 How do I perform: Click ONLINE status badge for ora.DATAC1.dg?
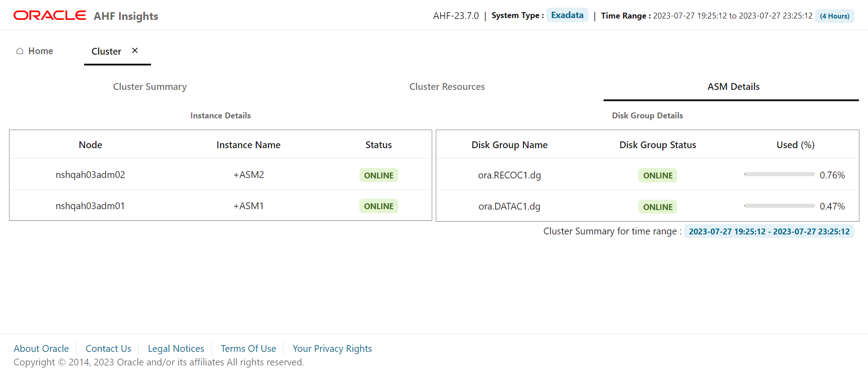658,207
